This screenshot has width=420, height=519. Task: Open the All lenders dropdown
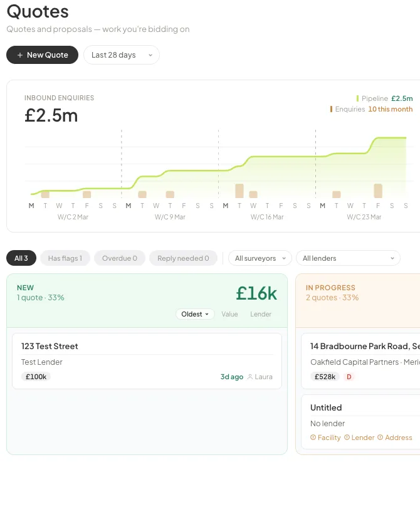point(348,258)
